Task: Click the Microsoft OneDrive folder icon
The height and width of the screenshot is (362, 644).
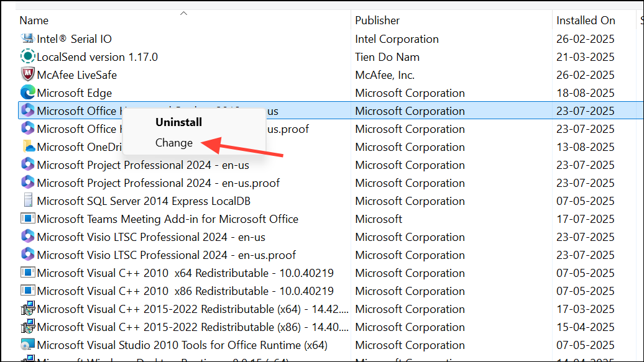Action: (27, 147)
